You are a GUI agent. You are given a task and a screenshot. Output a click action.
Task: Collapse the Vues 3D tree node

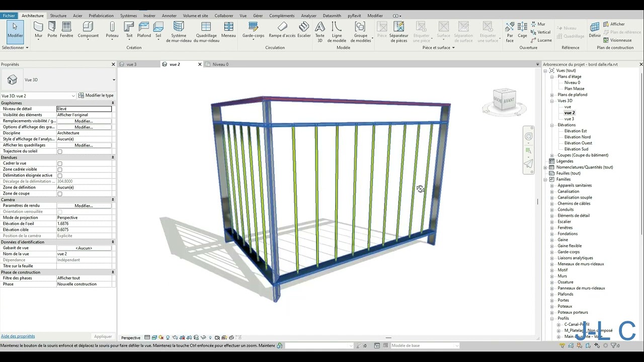click(552, 101)
